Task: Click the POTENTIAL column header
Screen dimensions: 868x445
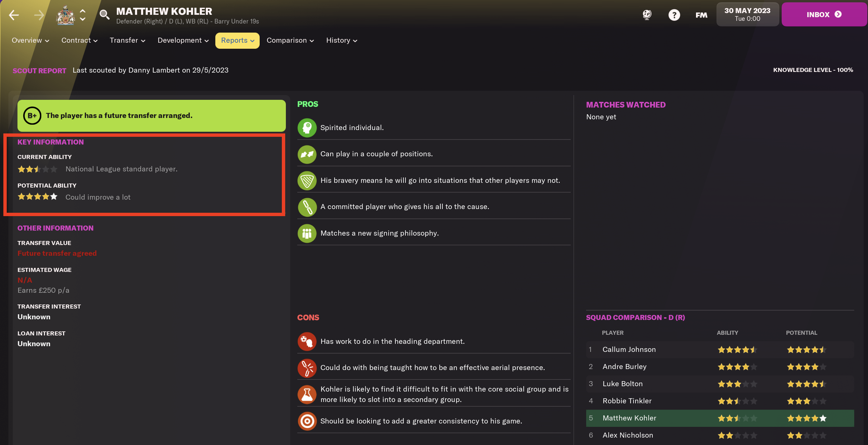Action: 801,333
